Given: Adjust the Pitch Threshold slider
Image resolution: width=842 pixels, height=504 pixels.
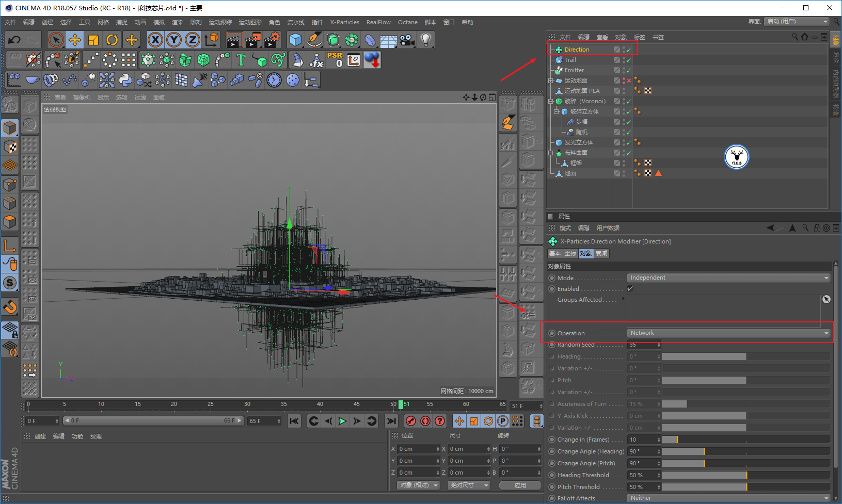Looking at the screenshot, I should click(746, 487).
